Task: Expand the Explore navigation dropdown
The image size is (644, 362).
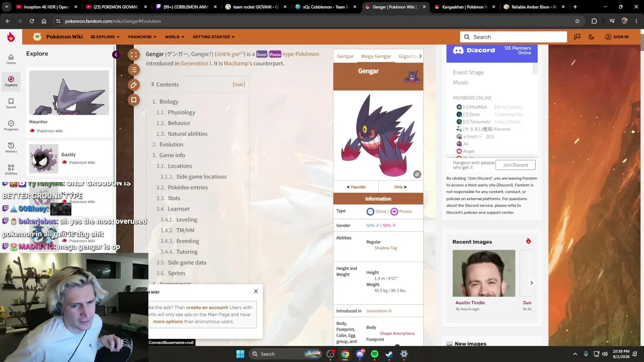Action: (x=105, y=37)
